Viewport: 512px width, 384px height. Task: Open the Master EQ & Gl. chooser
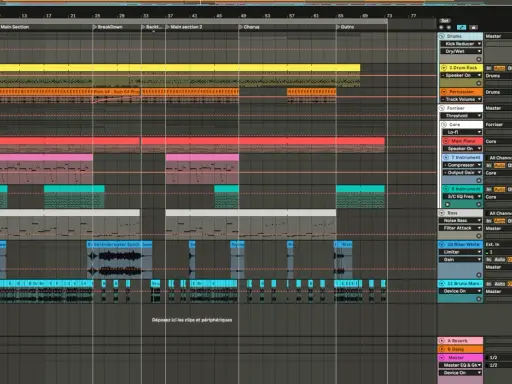(461, 365)
